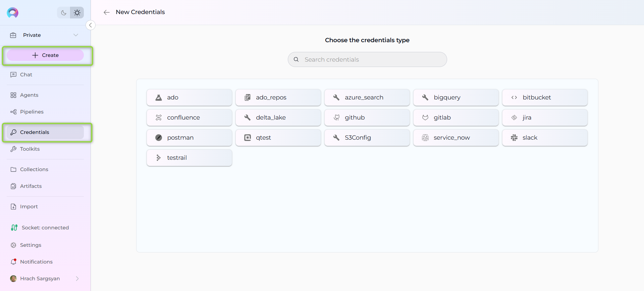Pick the bitbucket credential type
The image size is (644, 291).
[x=545, y=97]
